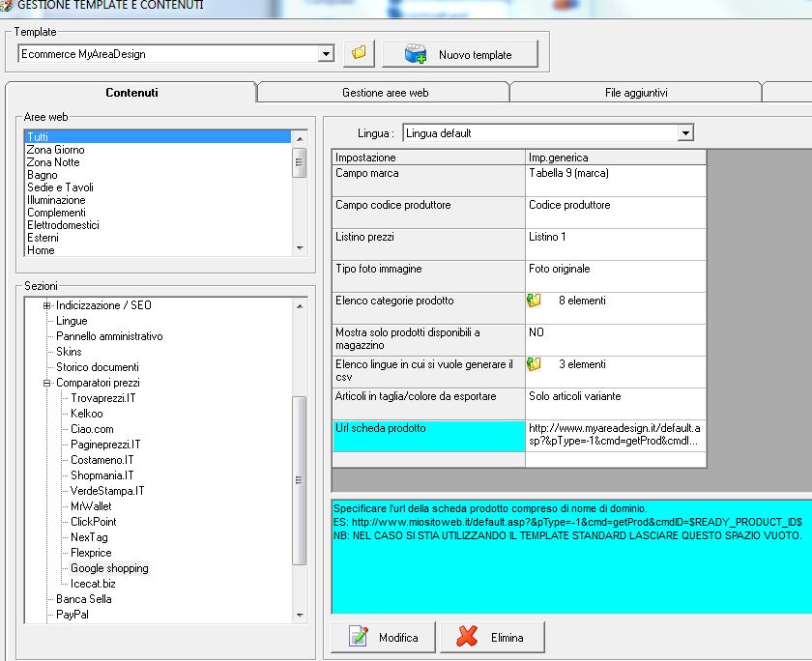Click the myareadesign.it URL value cell
The height and width of the screenshot is (661, 812).
(x=616, y=436)
